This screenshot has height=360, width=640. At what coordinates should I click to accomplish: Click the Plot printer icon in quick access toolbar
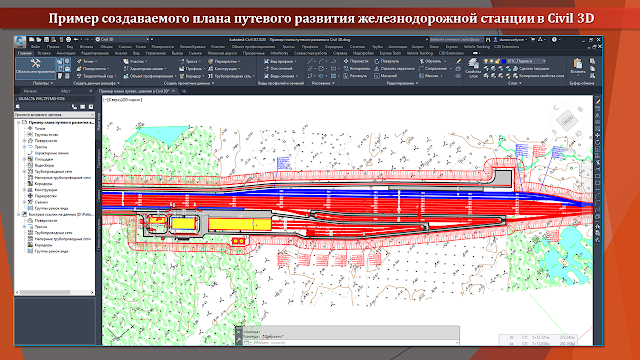pos(68,40)
